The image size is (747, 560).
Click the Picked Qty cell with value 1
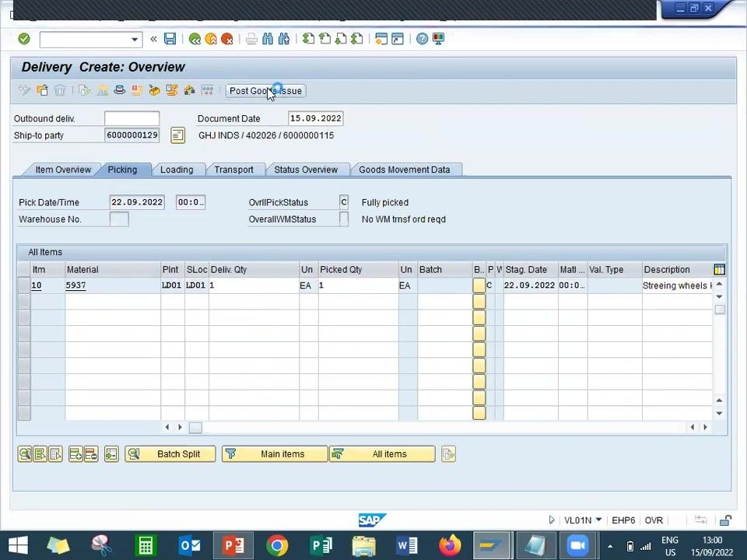[358, 285]
